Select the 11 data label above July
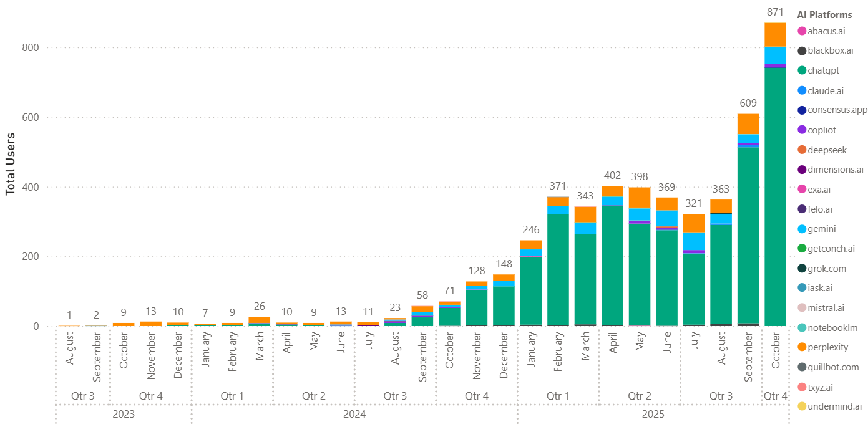Image resolution: width=868 pixels, height=432 pixels. click(x=368, y=312)
